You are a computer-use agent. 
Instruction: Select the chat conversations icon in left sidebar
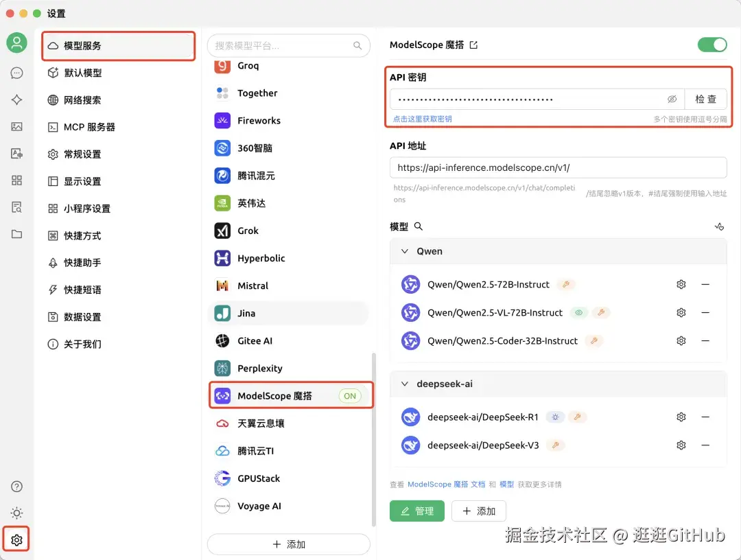click(x=16, y=73)
